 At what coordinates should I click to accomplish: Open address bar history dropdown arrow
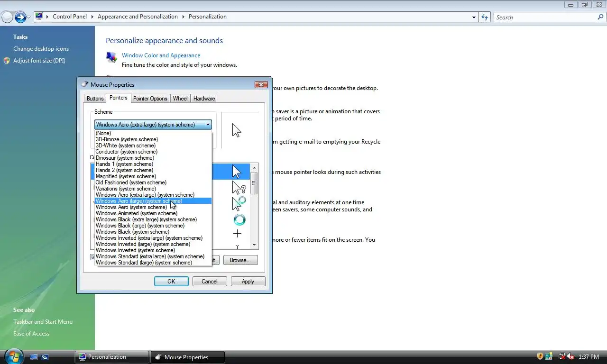point(474,17)
